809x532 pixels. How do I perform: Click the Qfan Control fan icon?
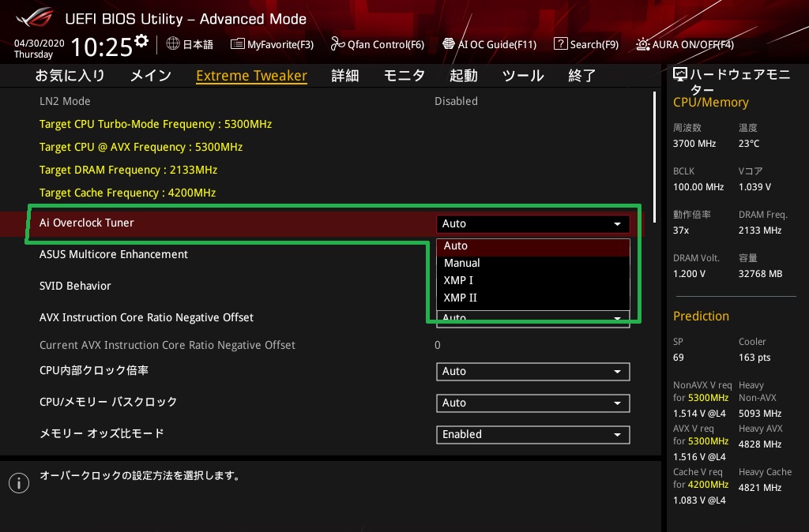click(337, 44)
